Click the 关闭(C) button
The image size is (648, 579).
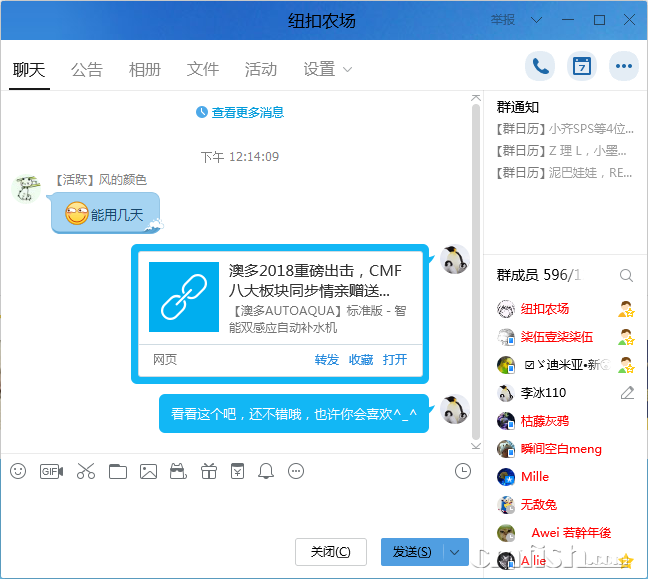point(331,552)
